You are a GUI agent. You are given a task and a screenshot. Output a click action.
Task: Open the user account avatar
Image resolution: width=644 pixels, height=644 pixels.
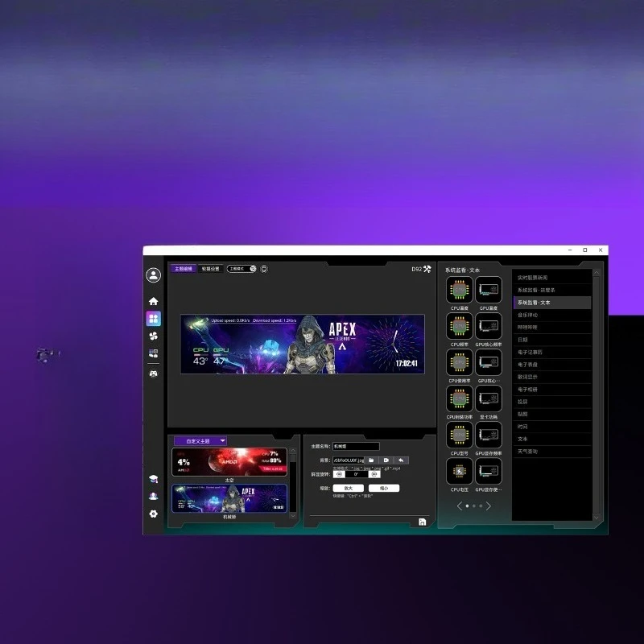tap(153, 275)
